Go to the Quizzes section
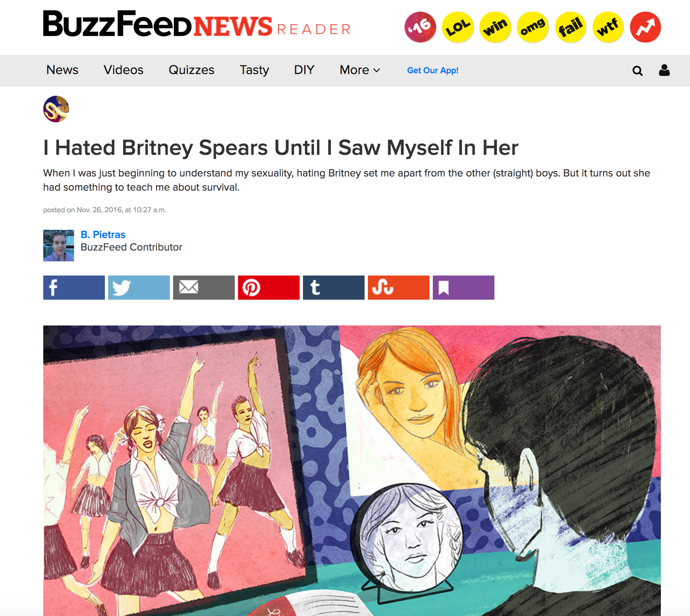690x616 pixels. pyautogui.click(x=191, y=70)
